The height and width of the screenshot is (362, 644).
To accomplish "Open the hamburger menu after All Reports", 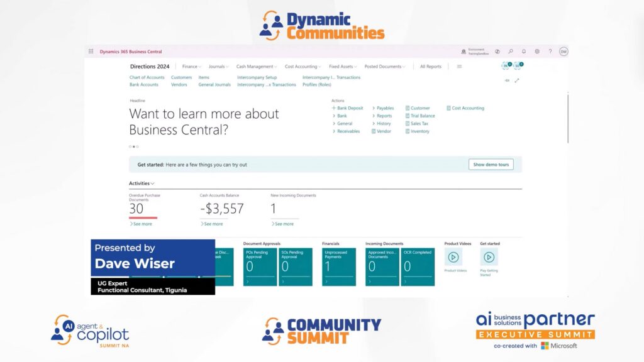I will (459, 67).
